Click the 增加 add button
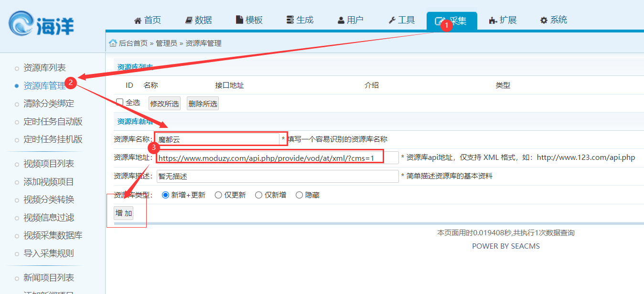 pos(124,213)
